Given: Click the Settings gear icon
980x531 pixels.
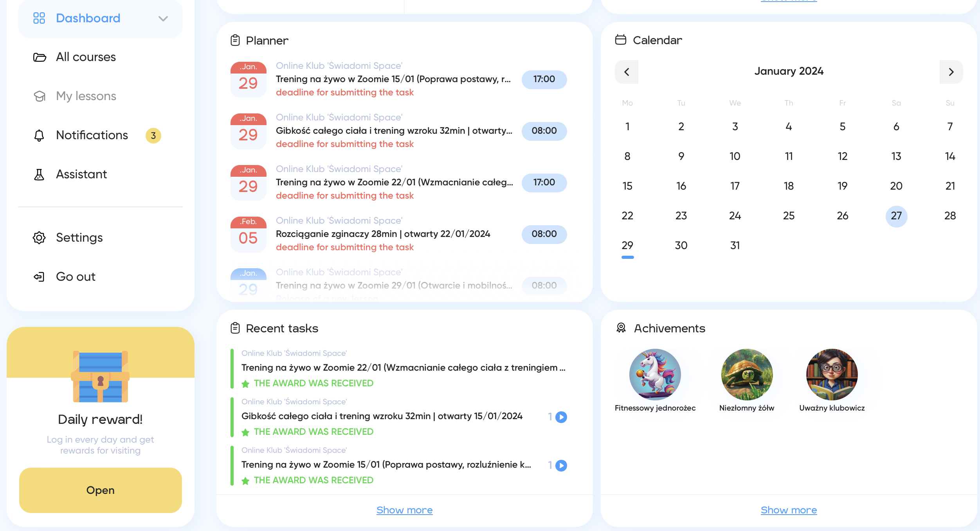Looking at the screenshot, I should [39, 238].
